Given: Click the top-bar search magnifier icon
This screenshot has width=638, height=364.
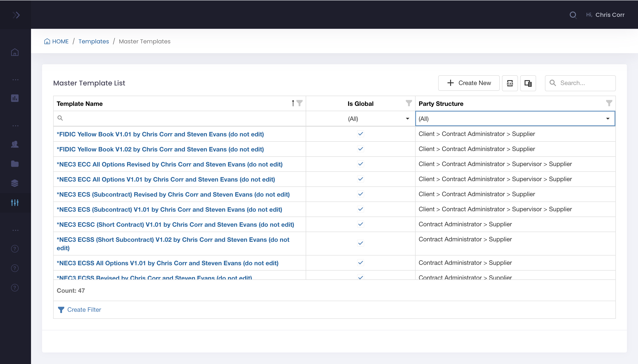Looking at the screenshot, I should tap(573, 15).
